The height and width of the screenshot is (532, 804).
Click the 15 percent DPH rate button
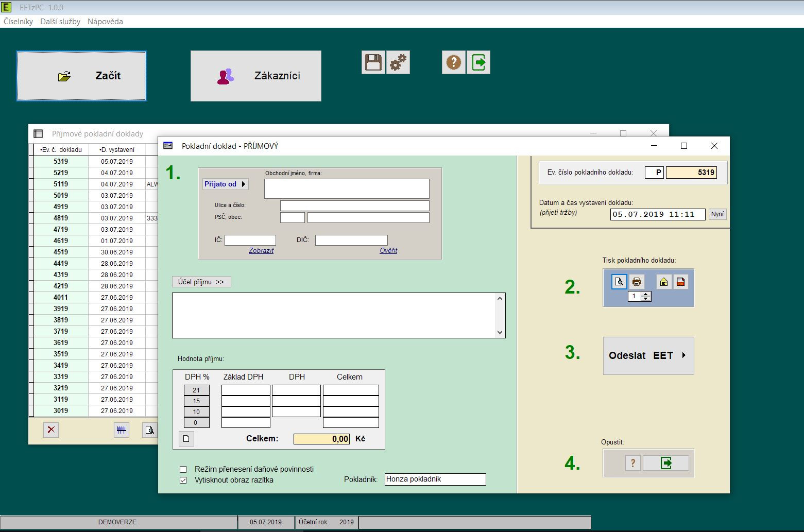197,401
